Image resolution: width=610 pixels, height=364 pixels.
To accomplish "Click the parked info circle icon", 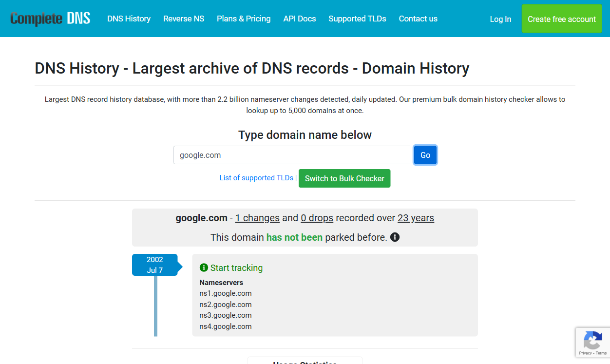I will pos(395,237).
